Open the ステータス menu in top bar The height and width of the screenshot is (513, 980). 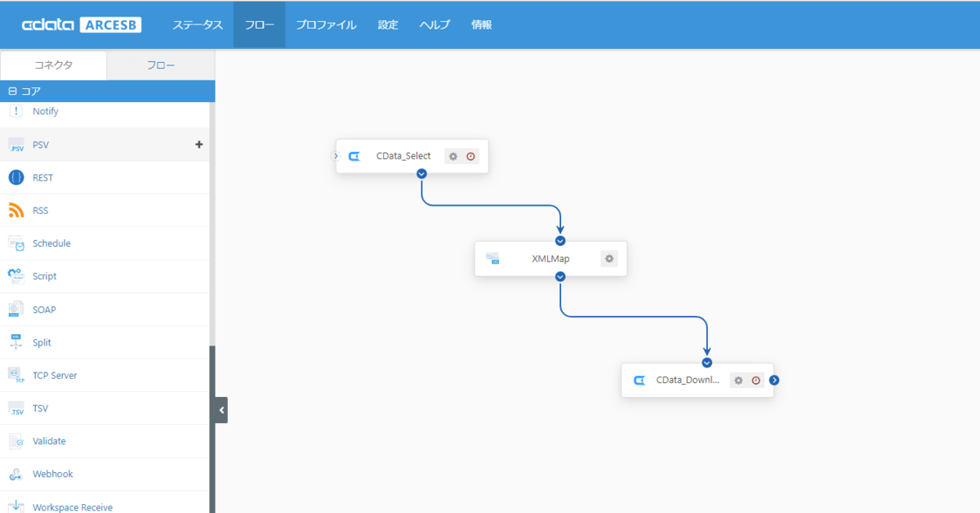coord(198,25)
